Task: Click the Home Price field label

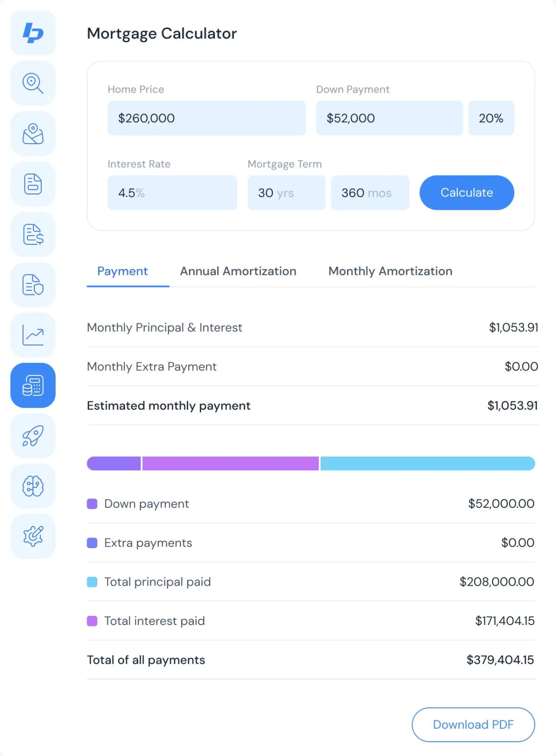Action: pos(136,89)
